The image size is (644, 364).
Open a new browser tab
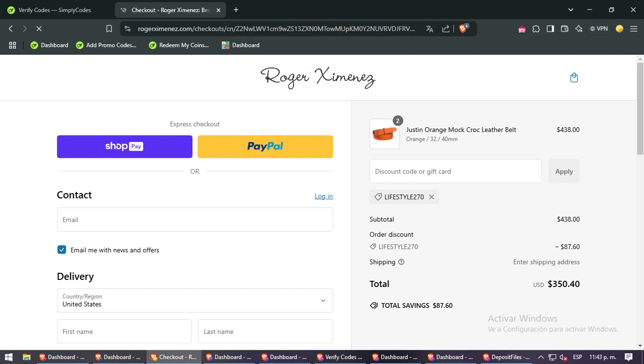[x=236, y=10]
